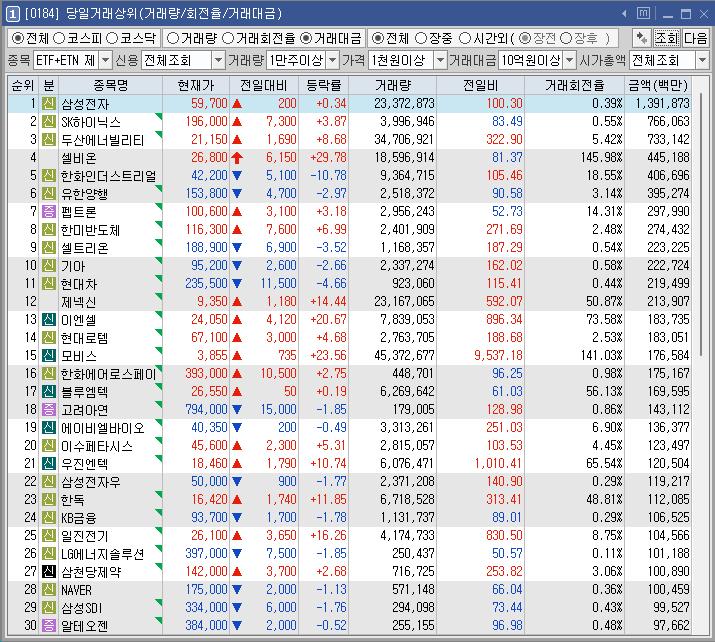This screenshot has width=715, height=642.
Task: Select the 전체 market radio button
Action: tap(18, 38)
